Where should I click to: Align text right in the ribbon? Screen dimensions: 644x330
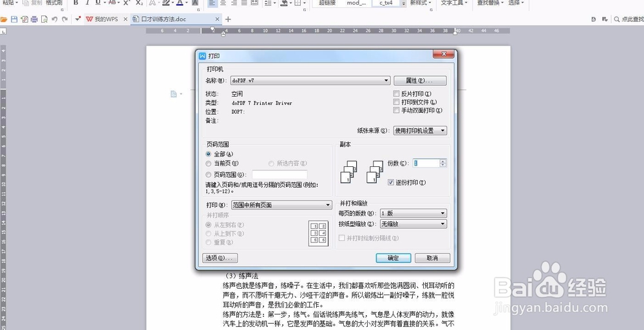234,3
